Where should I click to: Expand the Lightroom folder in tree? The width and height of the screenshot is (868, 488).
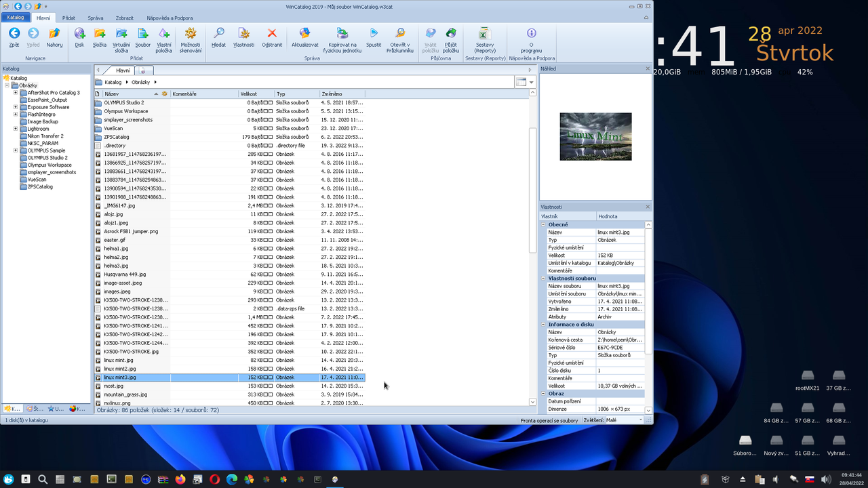coord(16,129)
